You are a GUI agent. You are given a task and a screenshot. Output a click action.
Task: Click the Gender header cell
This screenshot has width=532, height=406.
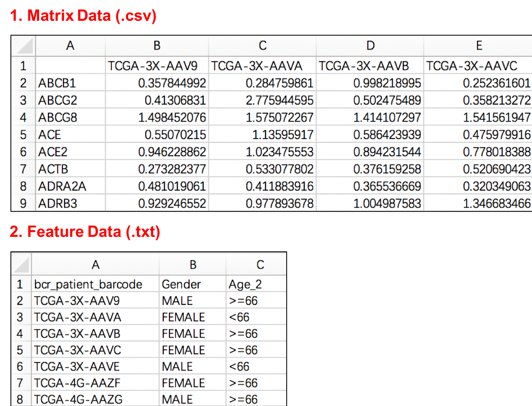tap(193, 284)
